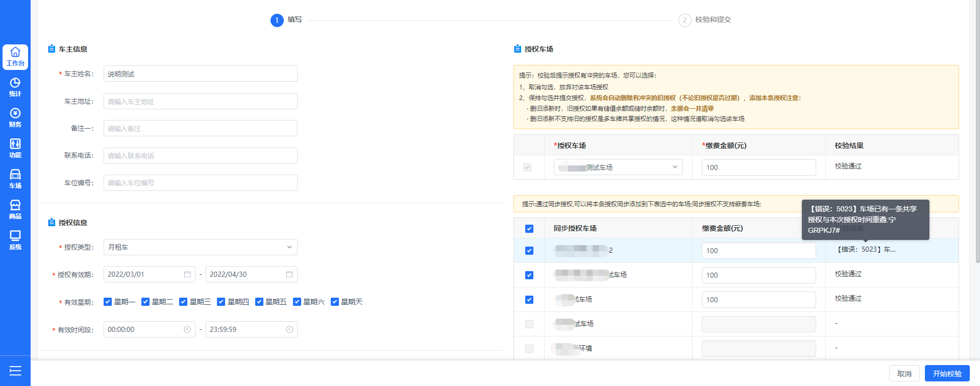Image resolution: width=980 pixels, height=386 pixels.
Task: Toggle the 星期四 checkbox
Action: click(221, 302)
